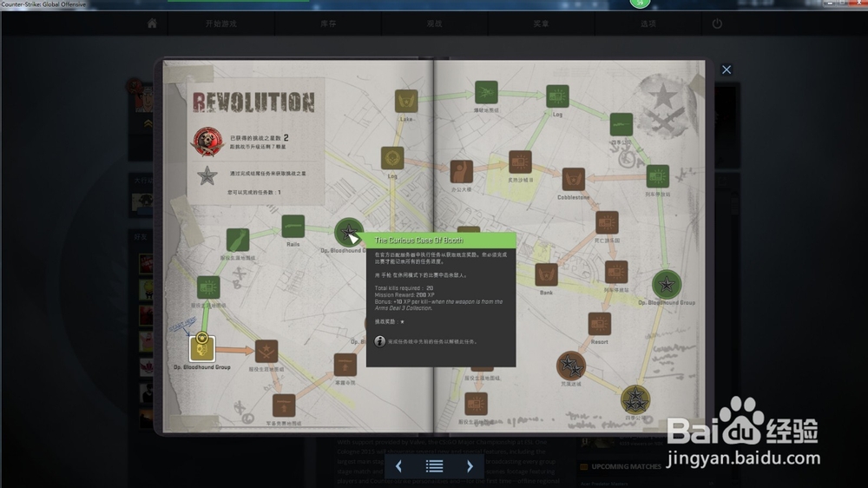Select the Resort mission node
This screenshot has width=868, height=488.
click(600, 324)
